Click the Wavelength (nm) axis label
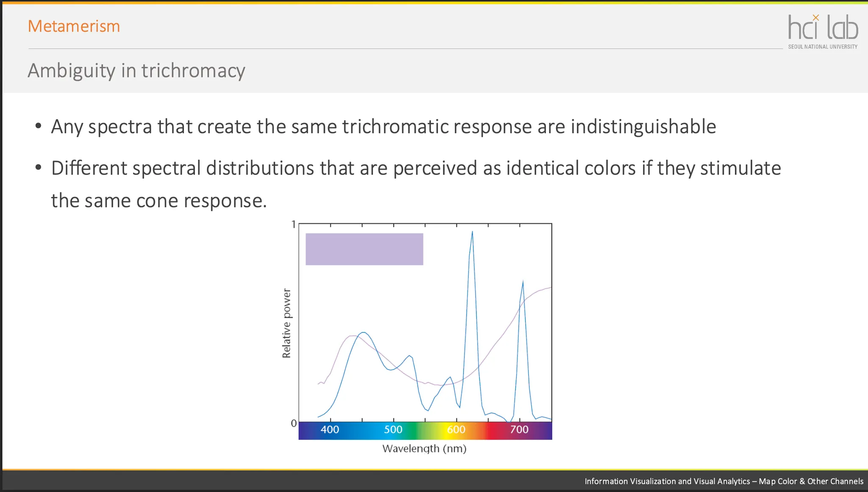 click(x=424, y=449)
